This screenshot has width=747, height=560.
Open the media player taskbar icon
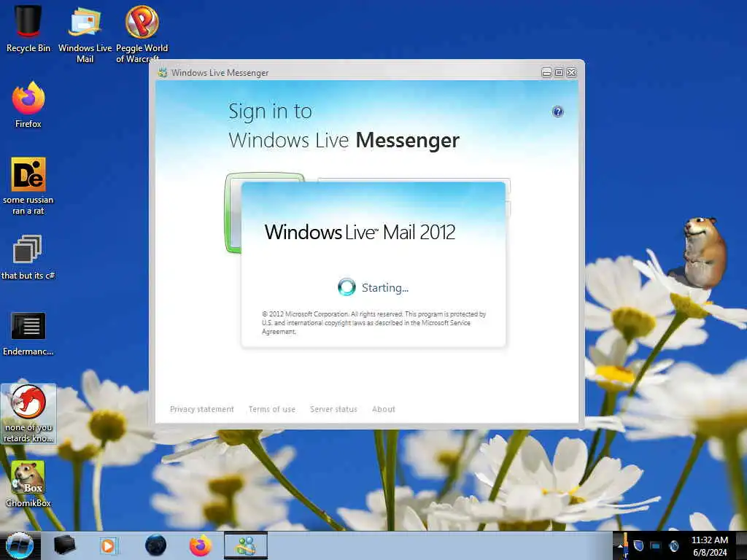click(108, 545)
